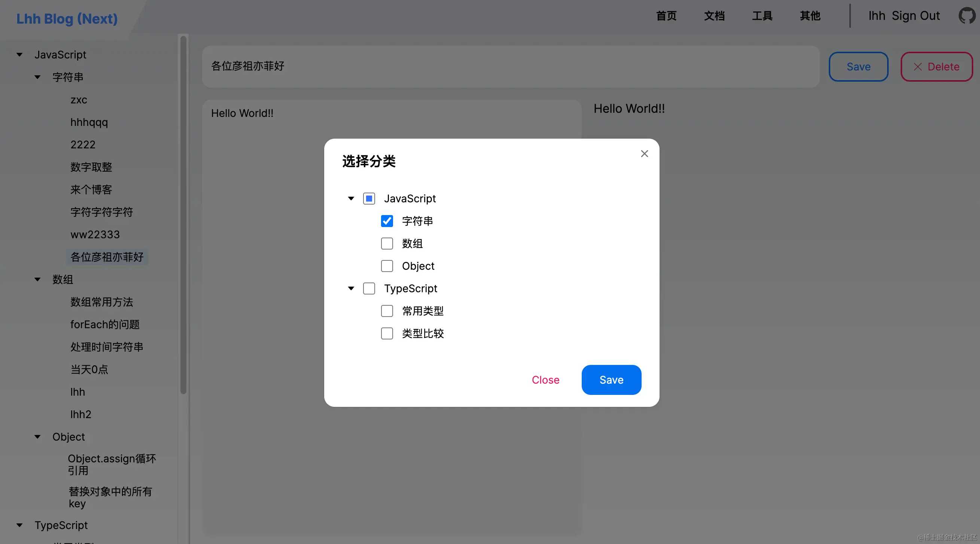Collapse TypeScript node in dialog tree
The height and width of the screenshot is (544, 980).
[351, 288]
